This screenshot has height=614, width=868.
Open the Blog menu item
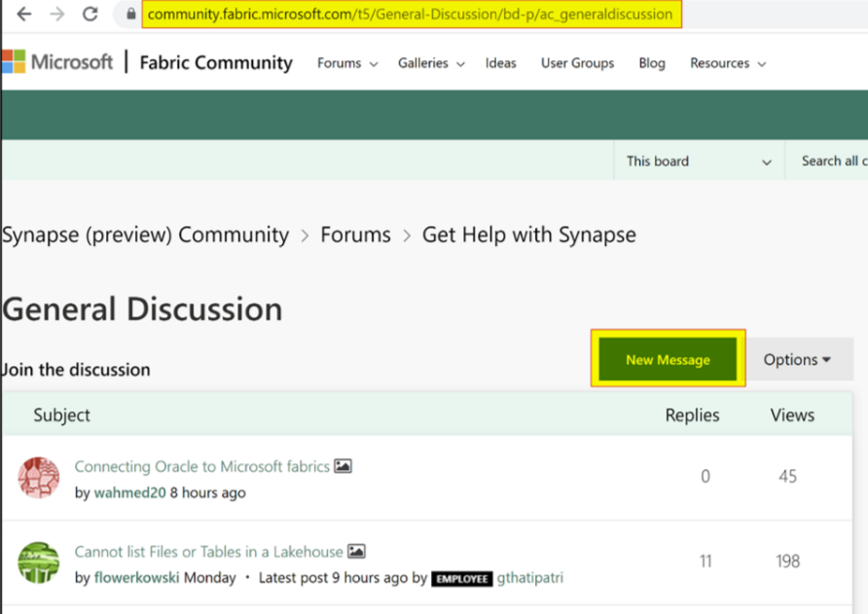651,62
